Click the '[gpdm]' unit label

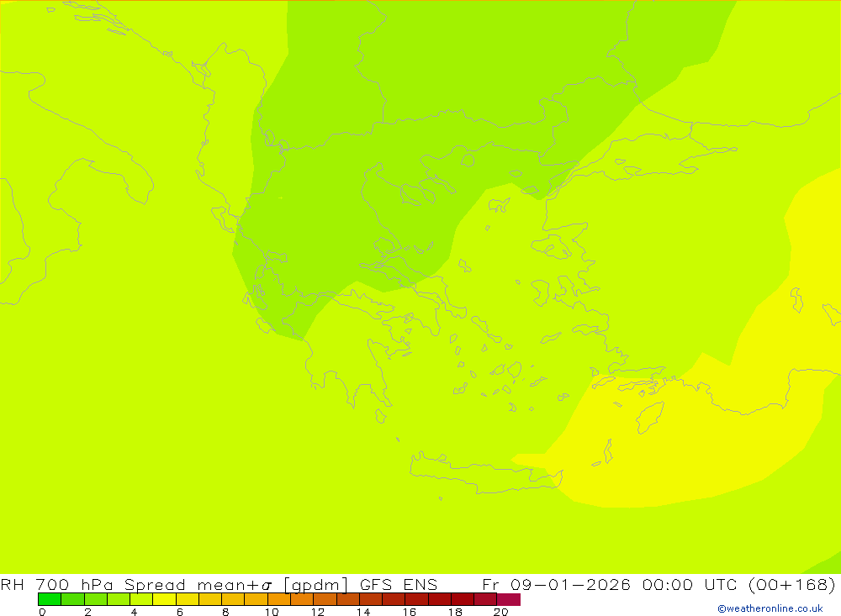point(316,585)
